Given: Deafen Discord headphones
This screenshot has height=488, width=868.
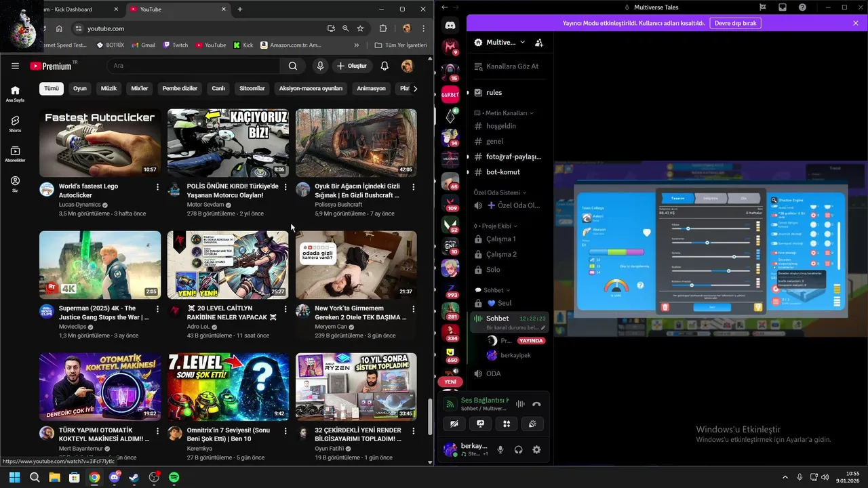Looking at the screenshot, I should coord(519,449).
